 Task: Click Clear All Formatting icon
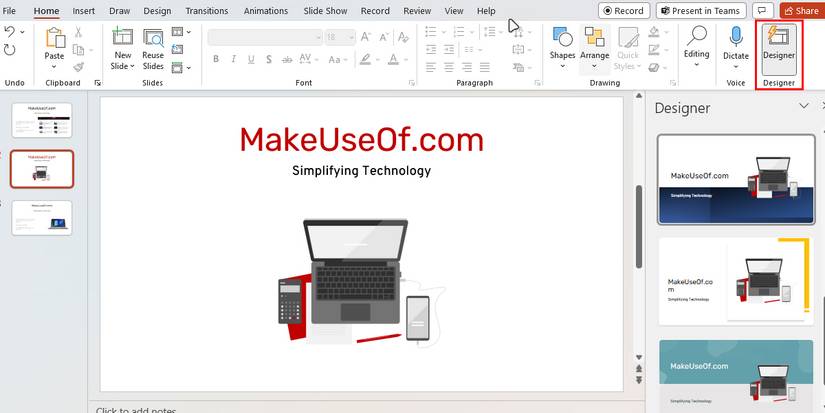tap(404, 37)
